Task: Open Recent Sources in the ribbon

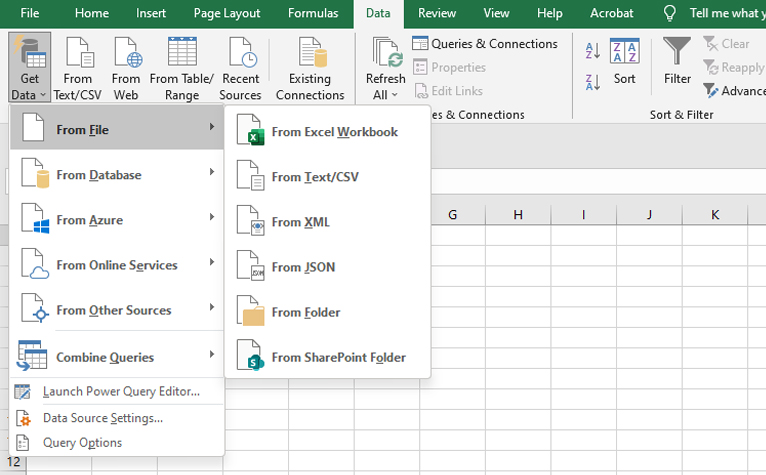Action: tap(240, 68)
